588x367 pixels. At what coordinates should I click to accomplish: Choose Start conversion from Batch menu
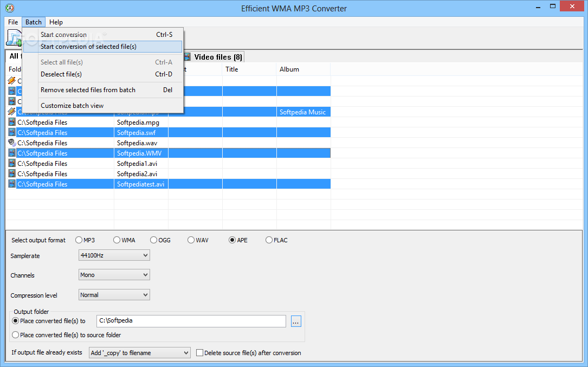103,35
